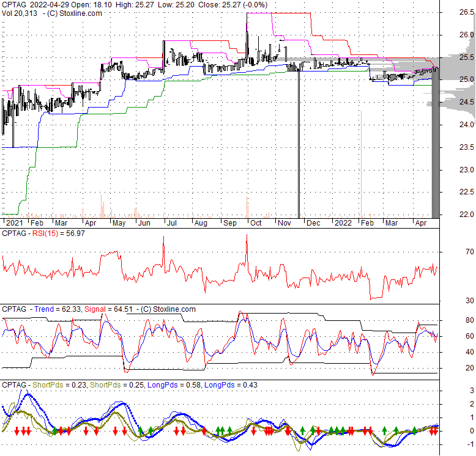Image resolution: width=476 pixels, height=456 pixels.
Task: Click the 'May' date axis label
Action: point(119,223)
